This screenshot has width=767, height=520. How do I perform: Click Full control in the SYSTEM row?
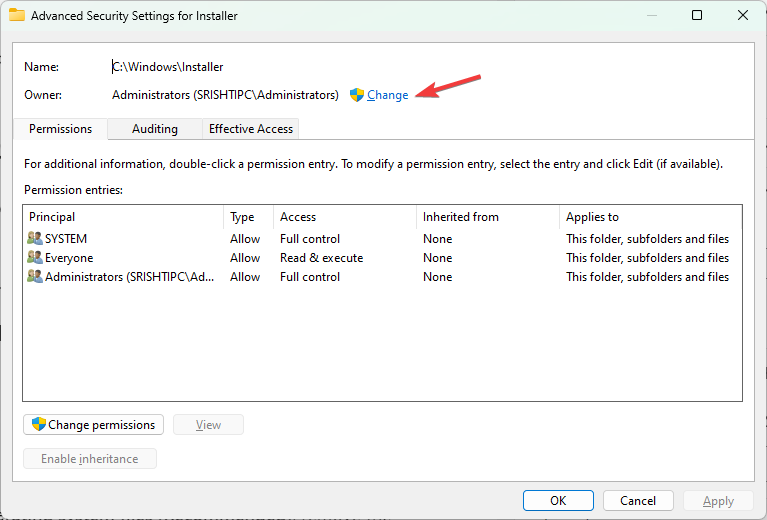[310, 239]
